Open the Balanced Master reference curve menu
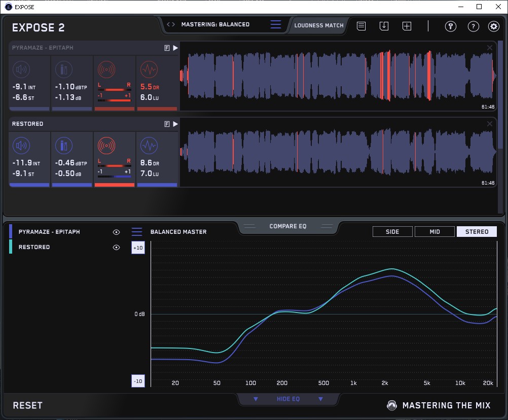508x420 pixels. pos(137,232)
